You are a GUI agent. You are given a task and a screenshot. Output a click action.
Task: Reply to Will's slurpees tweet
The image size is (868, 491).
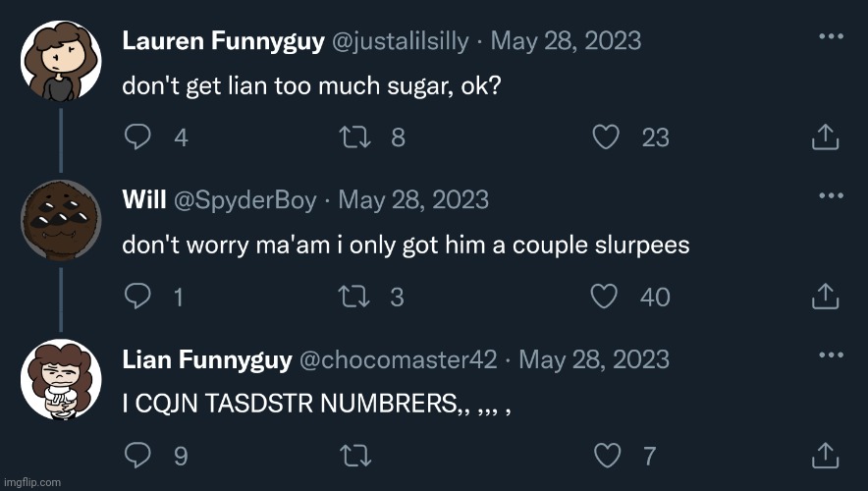pos(136,296)
